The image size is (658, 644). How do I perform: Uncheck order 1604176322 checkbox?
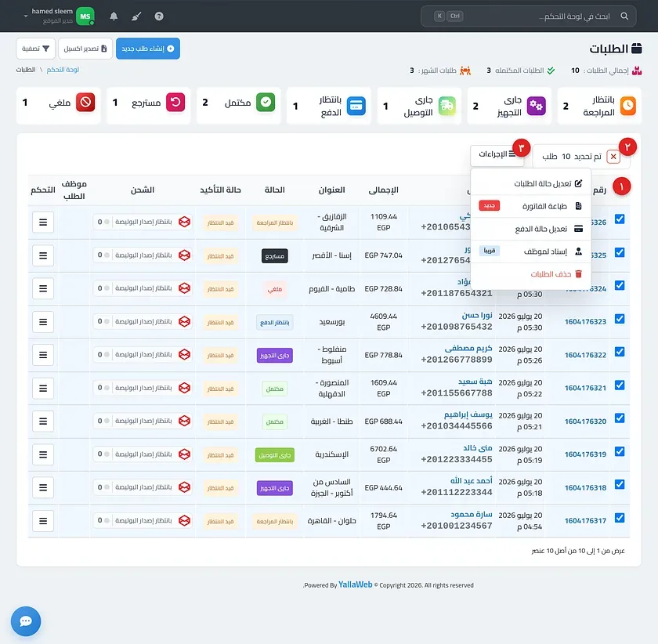tap(620, 352)
